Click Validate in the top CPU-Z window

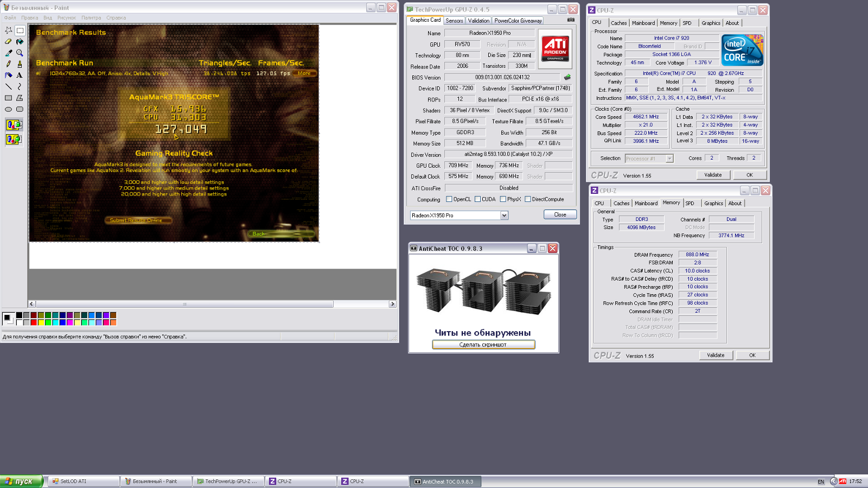(713, 175)
